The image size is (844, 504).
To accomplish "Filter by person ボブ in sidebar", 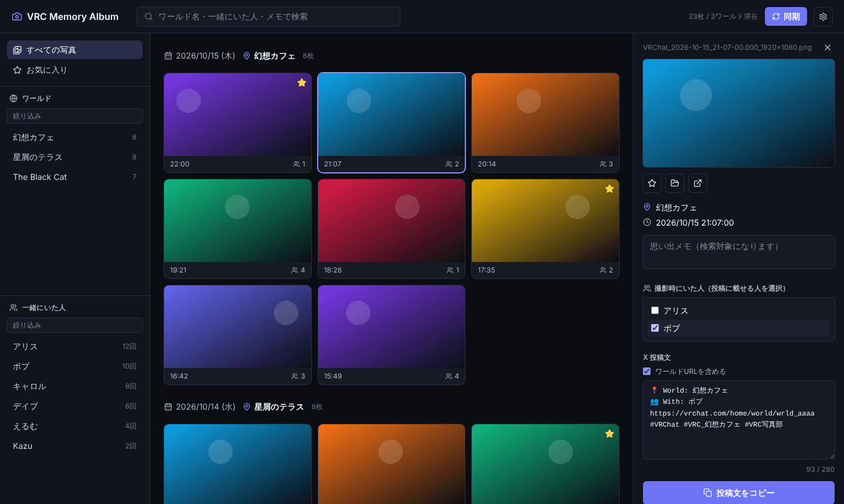I will (x=74, y=366).
